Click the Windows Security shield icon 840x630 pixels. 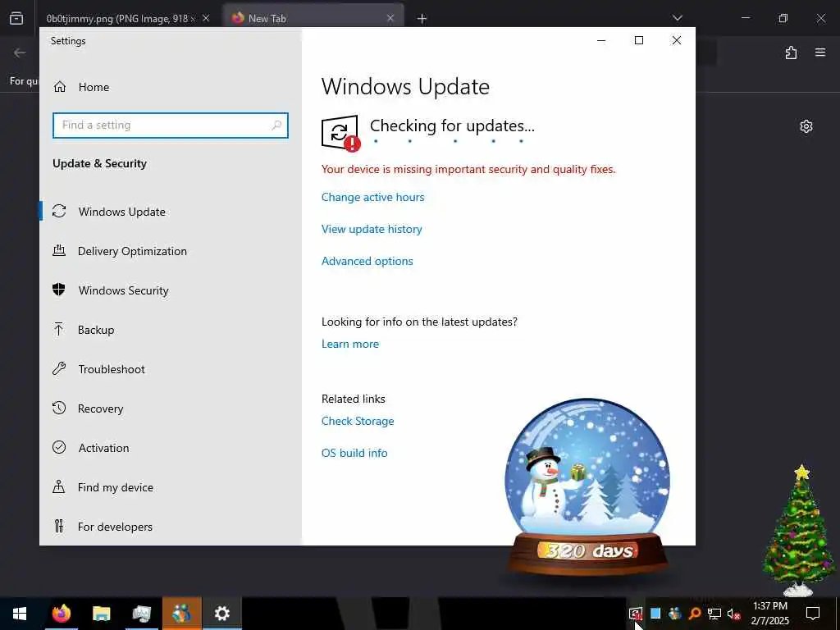click(59, 290)
